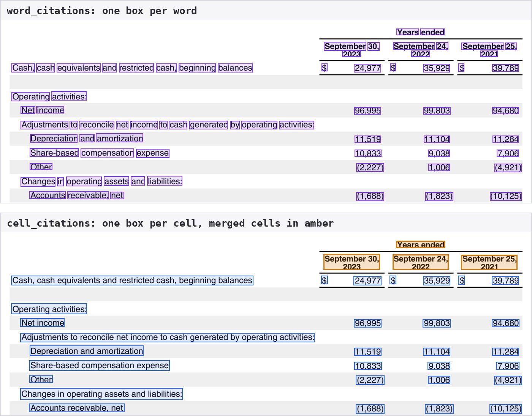The height and width of the screenshot is (416, 532).
Task: Click value 99,803 in the cell_citations panel
Action: tap(437, 323)
